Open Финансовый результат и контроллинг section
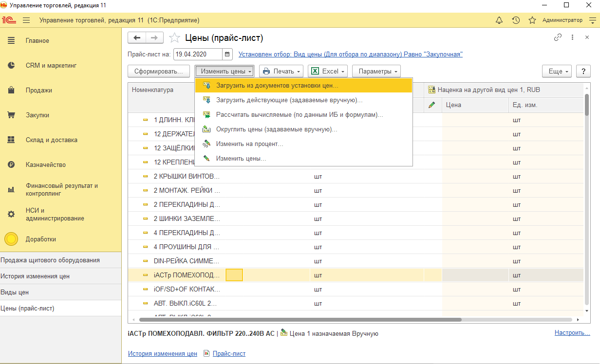This screenshot has width=600, height=364. (x=60, y=190)
